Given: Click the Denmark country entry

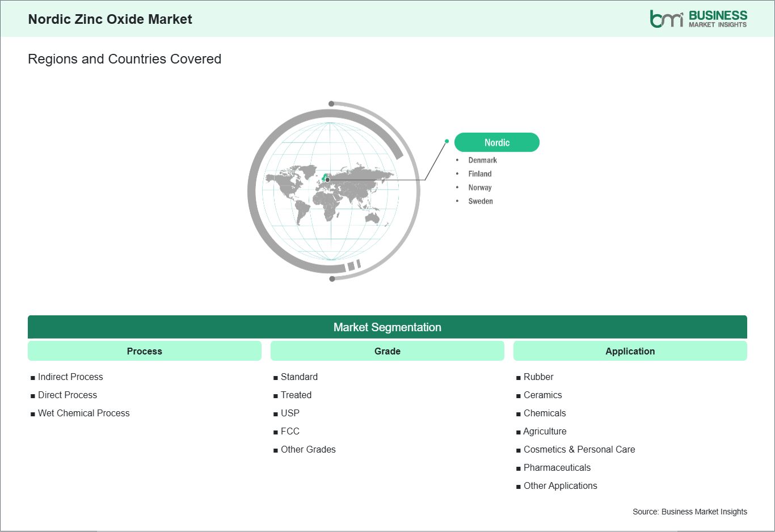Looking at the screenshot, I should pos(482,161).
